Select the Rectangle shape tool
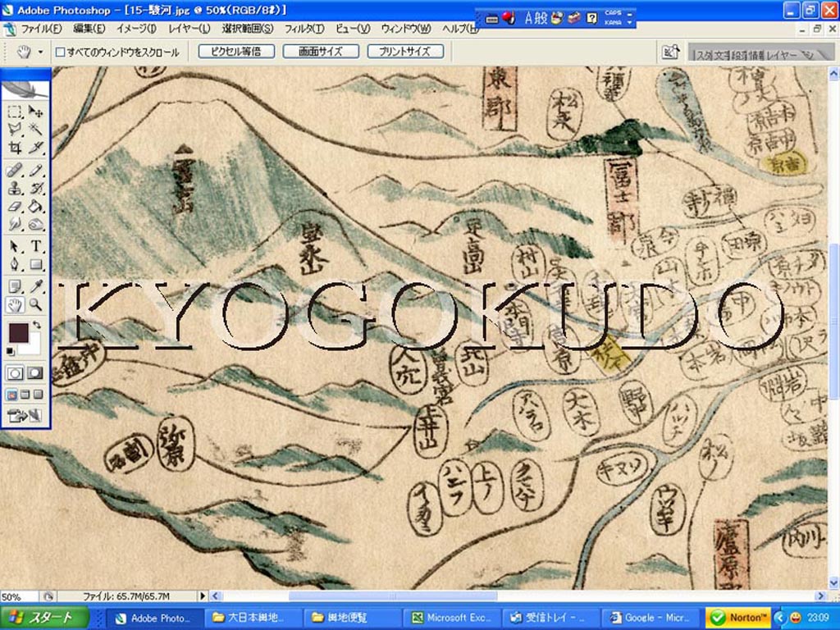Screen dimensions: 840x630 point(35,264)
